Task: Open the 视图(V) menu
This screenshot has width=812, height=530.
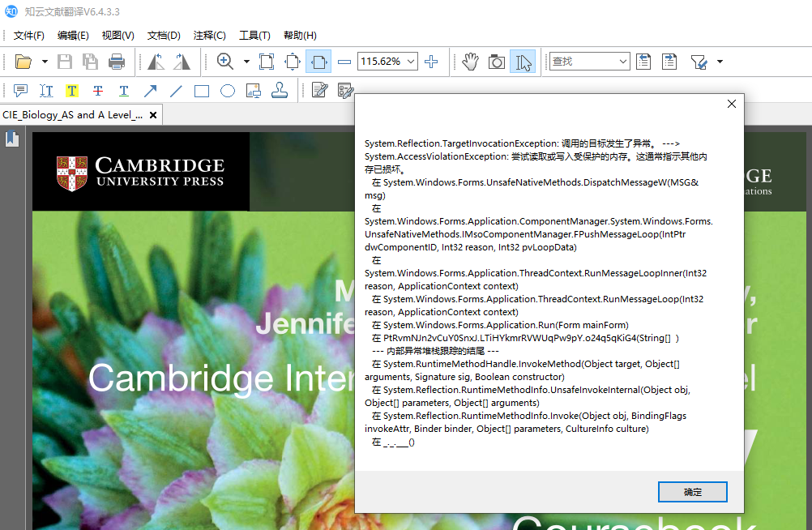Action: pyautogui.click(x=118, y=35)
